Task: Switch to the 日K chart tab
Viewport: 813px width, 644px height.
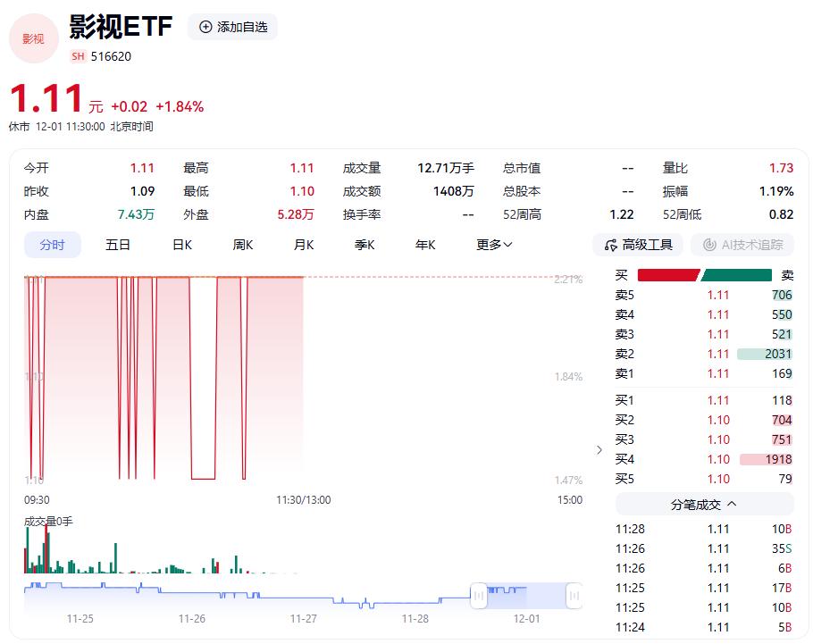Action: pos(182,245)
